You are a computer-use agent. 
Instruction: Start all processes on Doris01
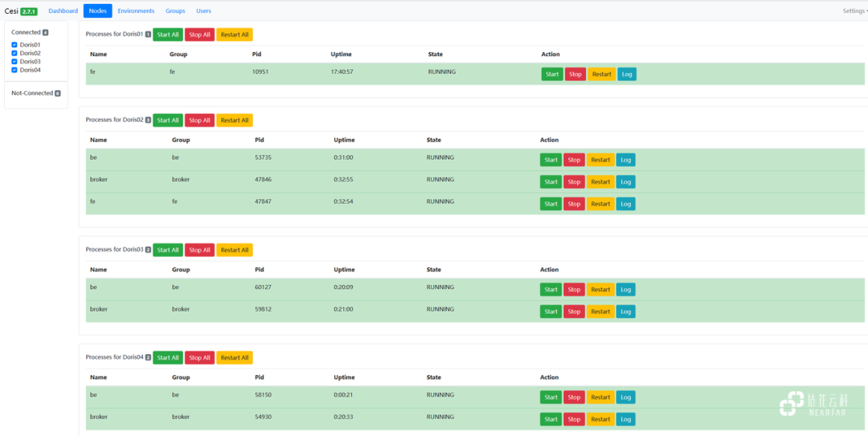(x=168, y=35)
